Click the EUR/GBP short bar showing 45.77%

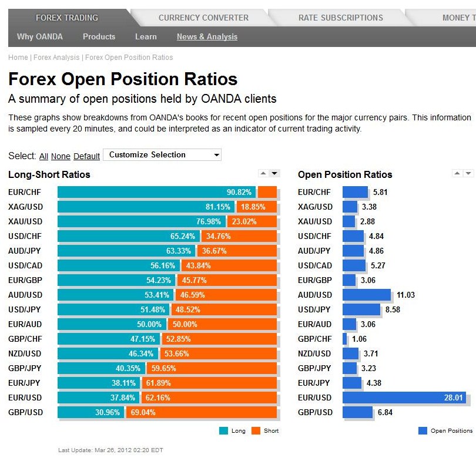[x=227, y=280]
